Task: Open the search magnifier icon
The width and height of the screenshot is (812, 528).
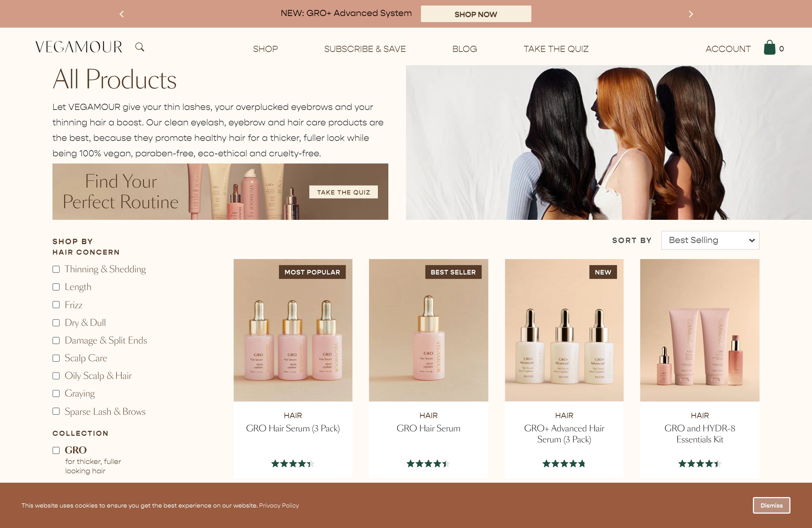Action: click(139, 47)
